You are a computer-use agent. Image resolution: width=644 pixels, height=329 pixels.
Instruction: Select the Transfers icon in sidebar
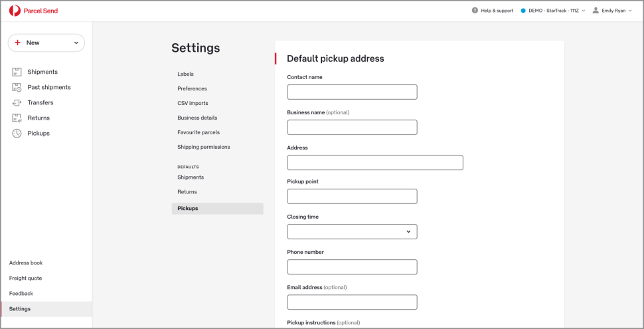click(17, 102)
